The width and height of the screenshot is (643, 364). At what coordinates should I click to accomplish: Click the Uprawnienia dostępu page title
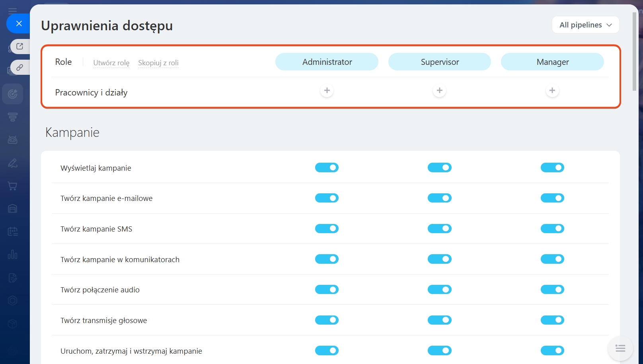[x=107, y=25]
